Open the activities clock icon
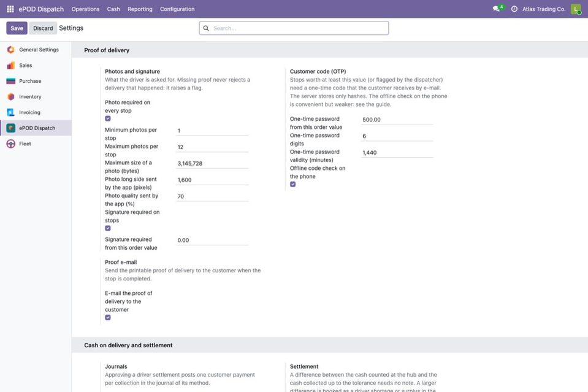 coord(514,9)
